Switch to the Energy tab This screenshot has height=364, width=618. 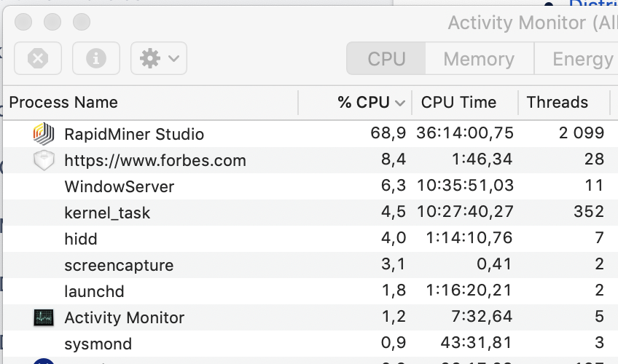[x=576, y=59]
